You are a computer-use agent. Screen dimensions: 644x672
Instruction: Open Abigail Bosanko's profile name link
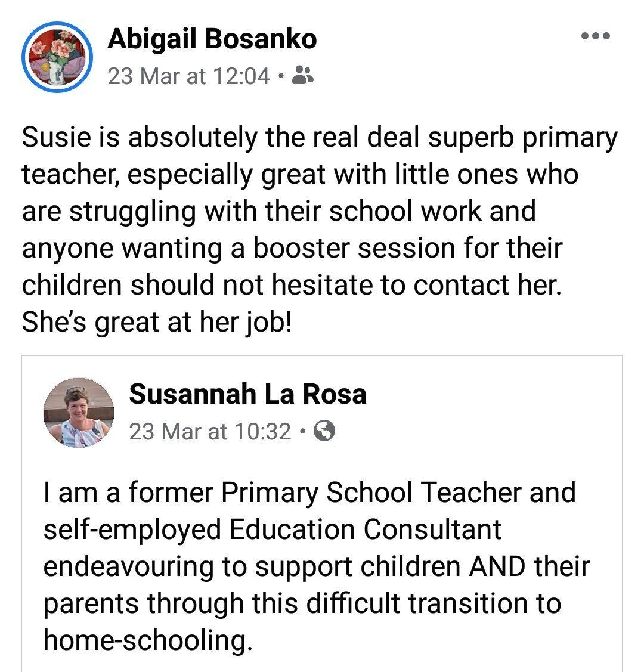(x=212, y=39)
